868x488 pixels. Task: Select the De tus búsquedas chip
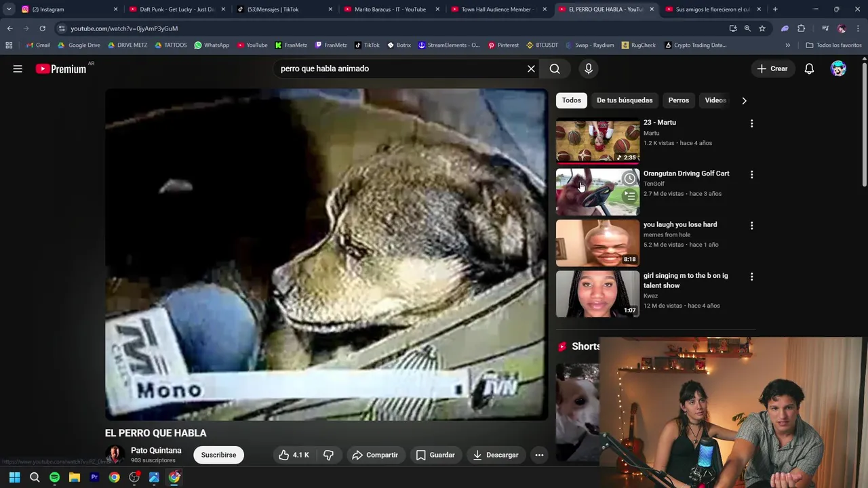625,100
